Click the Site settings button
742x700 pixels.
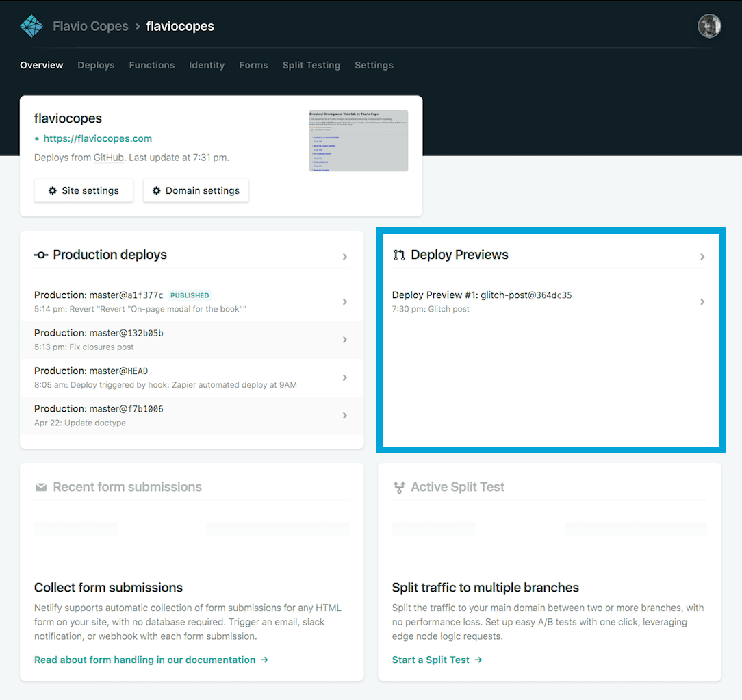84,190
